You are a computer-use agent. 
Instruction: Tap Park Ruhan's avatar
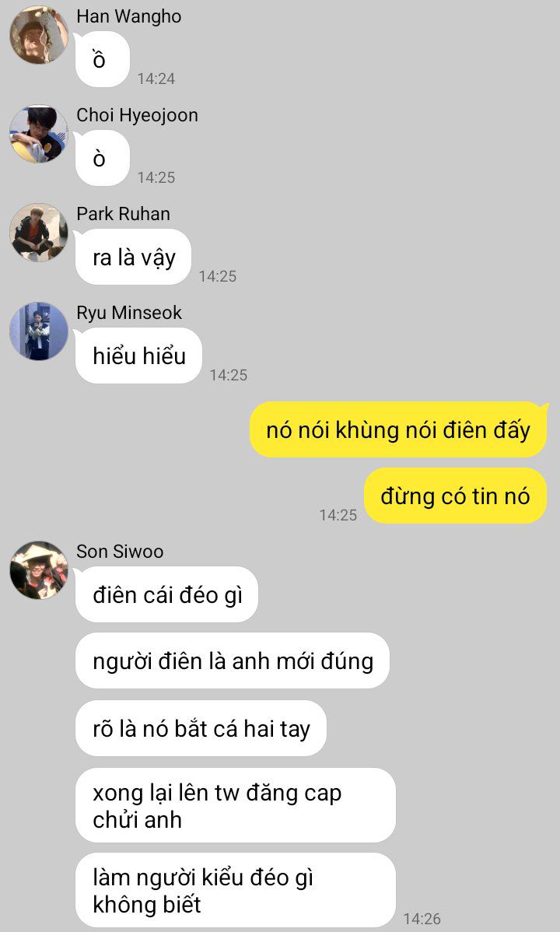coord(39,233)
